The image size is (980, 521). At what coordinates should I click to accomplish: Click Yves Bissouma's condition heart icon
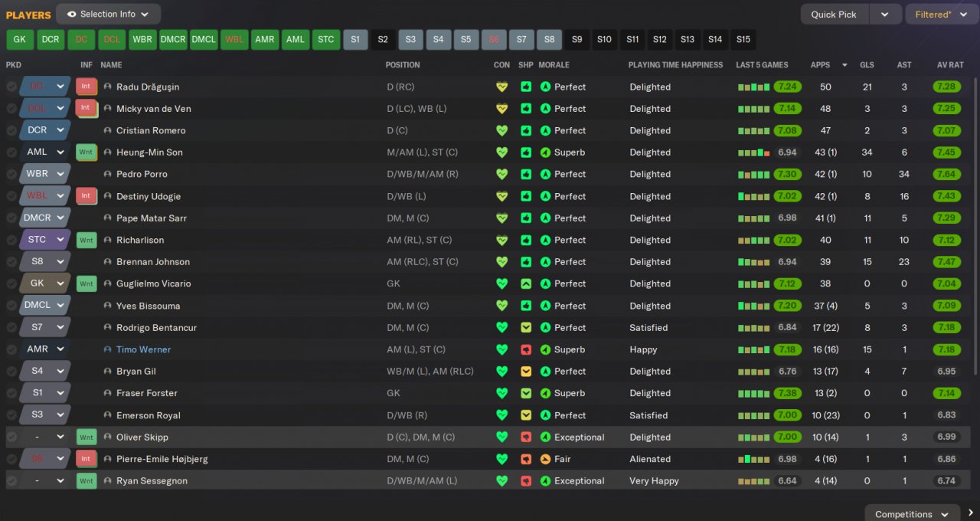coord(501,306)
